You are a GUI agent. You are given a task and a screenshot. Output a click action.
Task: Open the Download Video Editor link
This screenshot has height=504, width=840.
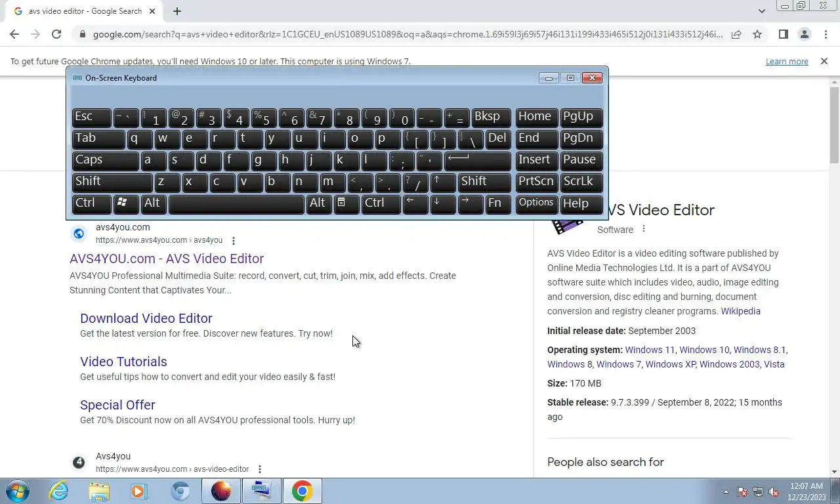coord(146,318)
